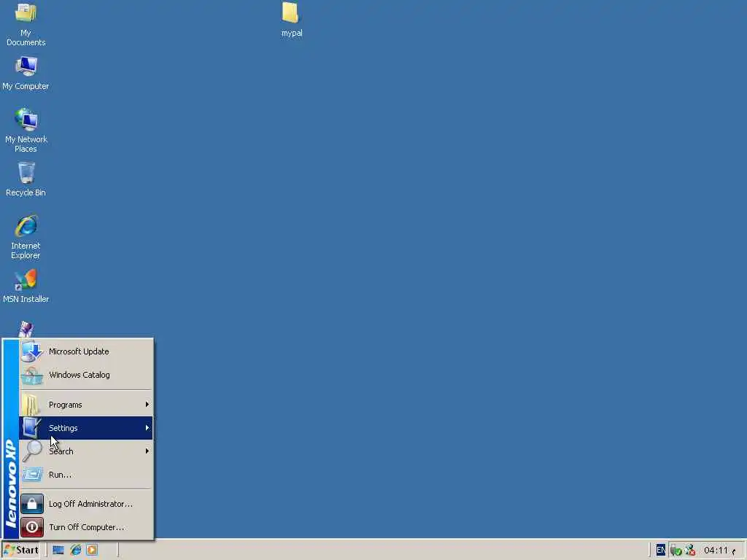Viewport: 747px width, 560px height.
Task: Select the Internet Explorer desktop icon
Action: click(26, 237)
